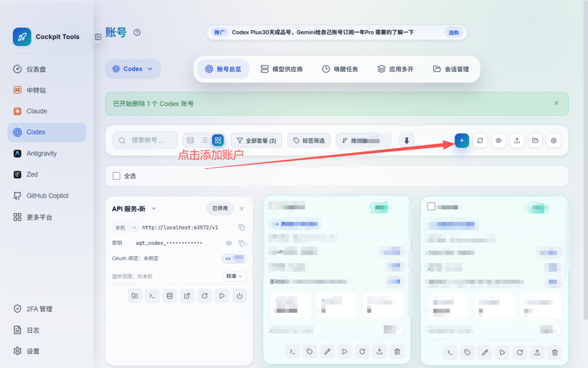The height and width of the screenshot is (368, 588).
Task: Switch to the 唤醒任务 tab
Action: (x=340, y=69)
